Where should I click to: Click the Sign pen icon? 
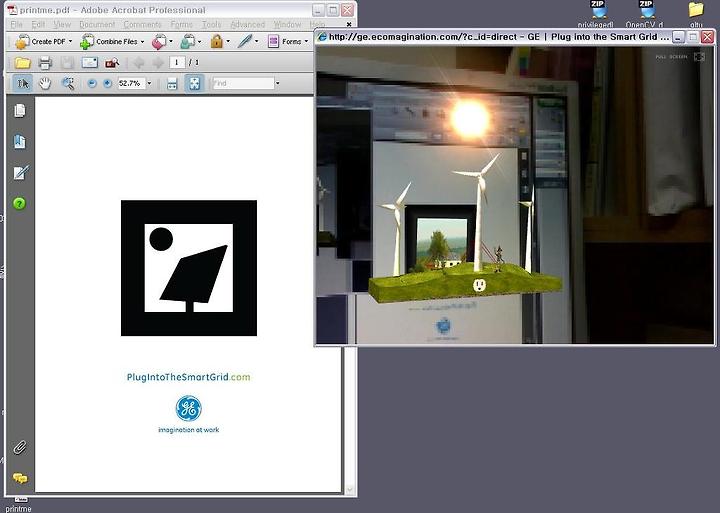pyautogui.click(x=245, y=42)
